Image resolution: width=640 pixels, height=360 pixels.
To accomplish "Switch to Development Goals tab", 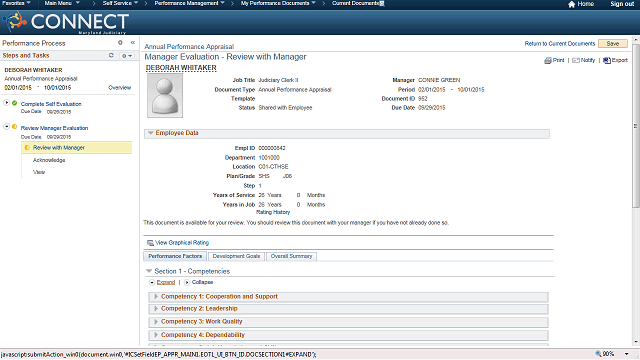I will pos(236,256).
